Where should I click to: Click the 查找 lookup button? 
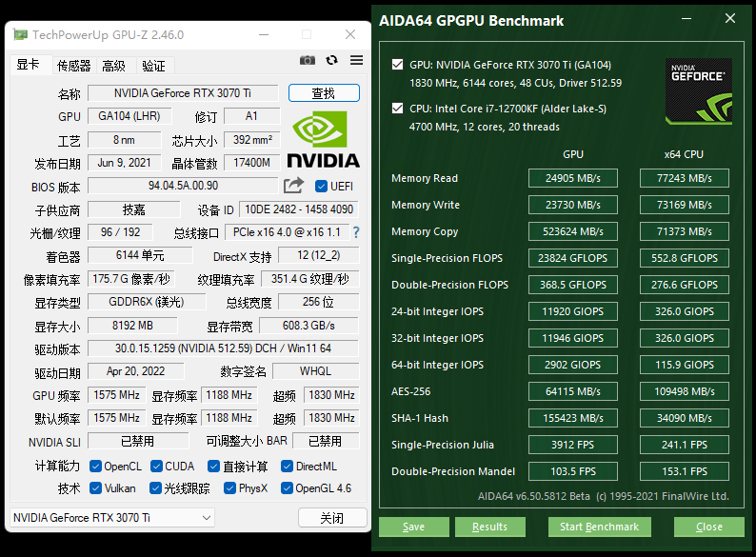click(324, 93)
